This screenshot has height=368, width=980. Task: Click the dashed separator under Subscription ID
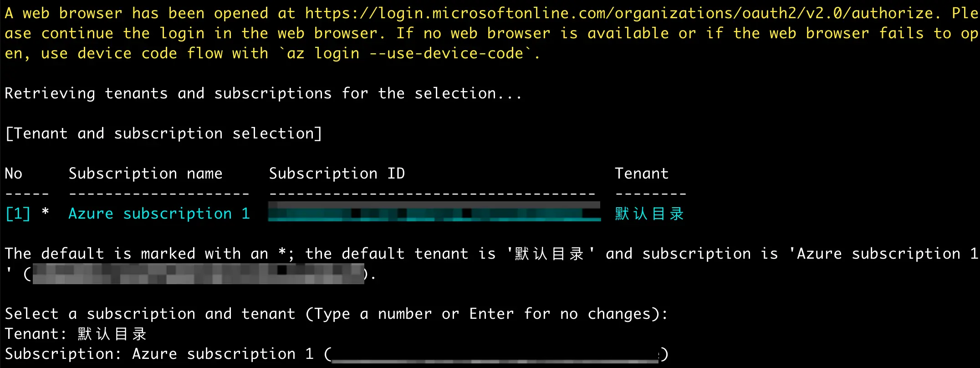(x=432, y=194)
